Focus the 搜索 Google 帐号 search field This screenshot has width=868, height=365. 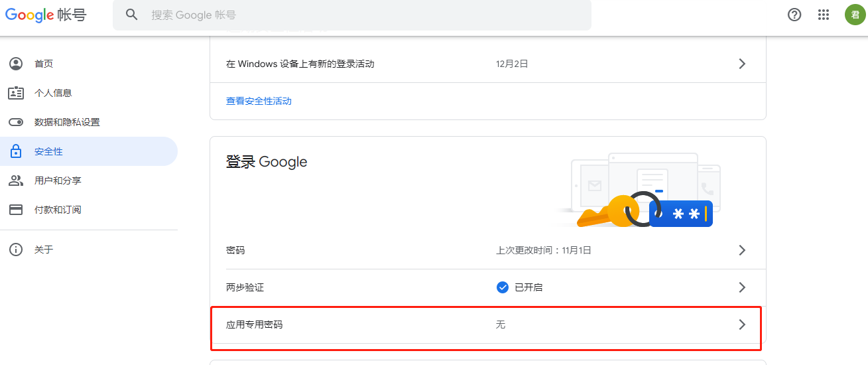tap(352, 15)
